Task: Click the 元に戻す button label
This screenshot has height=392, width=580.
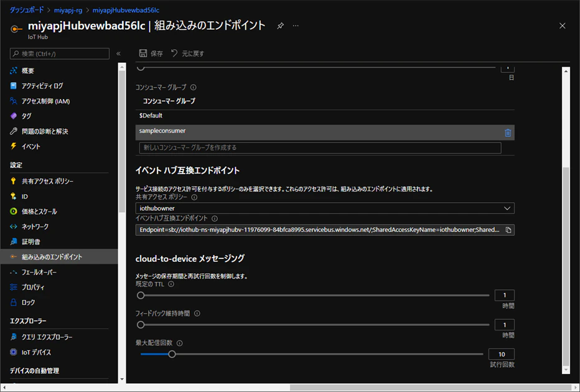Action: (x=193, y=54)
